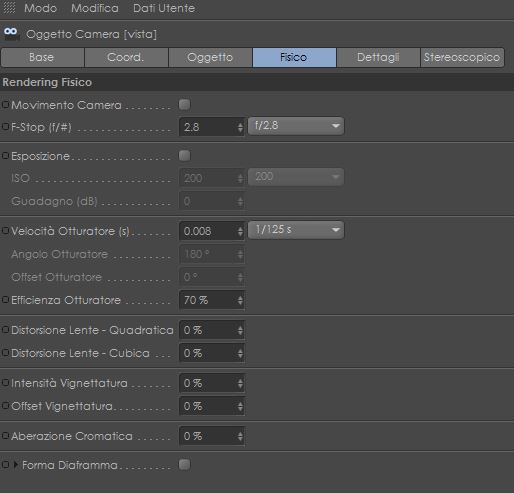Click the grip icon beside Modo
Image resolution: width=514 pixels, height=493 pixels.
pyautogui.click(x=9, y=8)
